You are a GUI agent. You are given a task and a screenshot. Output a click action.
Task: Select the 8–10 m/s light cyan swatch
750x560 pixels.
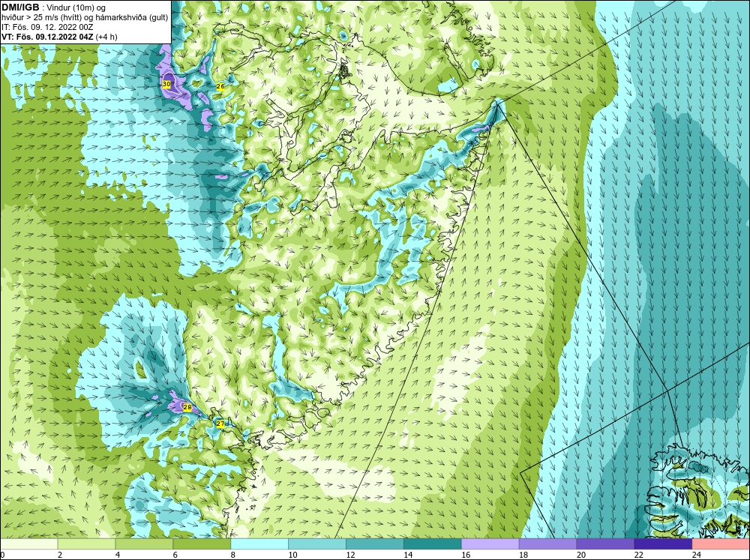click(x=259, y=544)
